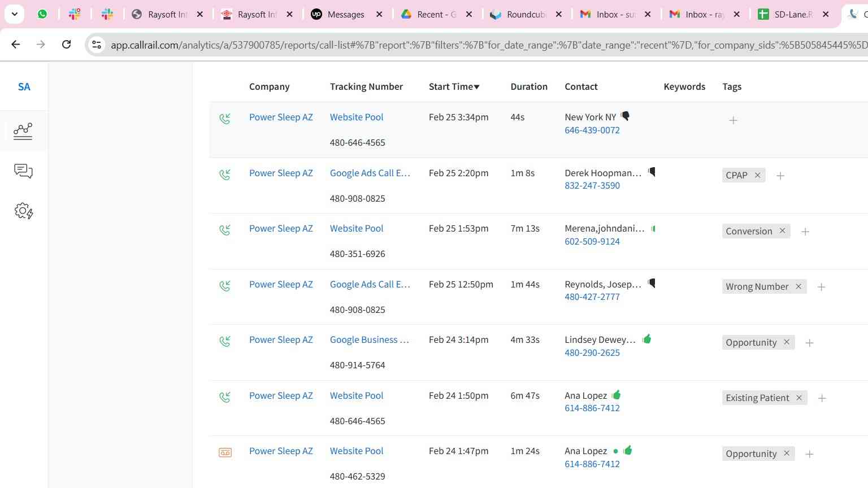Add tag beside Opportunity on Ana Lopez 1:47pm row
868x488 pixels.
[809, 454]
